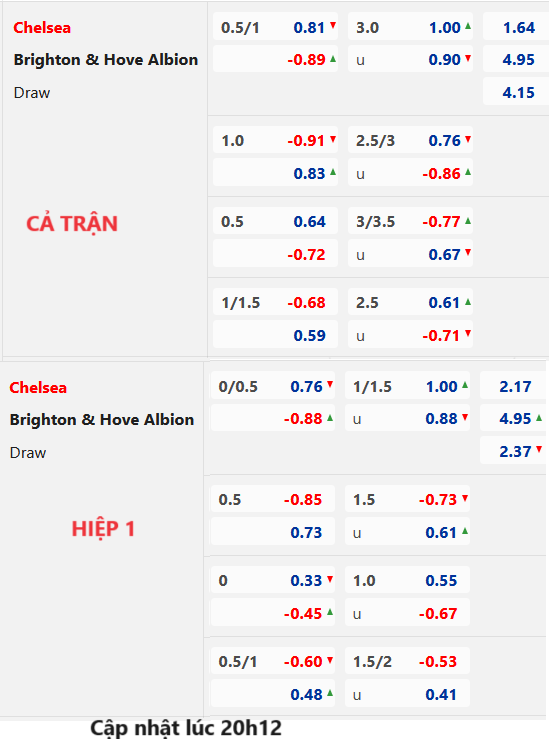Click handicap 0.5 odds 0.64
The height and width of the screenshot is (739, 549).
[x=309, y=222]
